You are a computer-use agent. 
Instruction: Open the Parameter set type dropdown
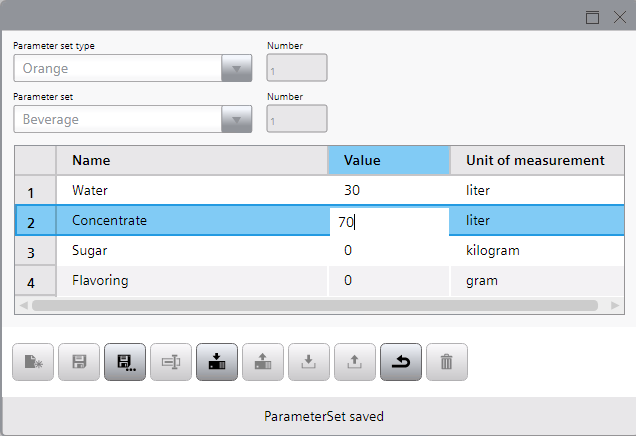236,69
